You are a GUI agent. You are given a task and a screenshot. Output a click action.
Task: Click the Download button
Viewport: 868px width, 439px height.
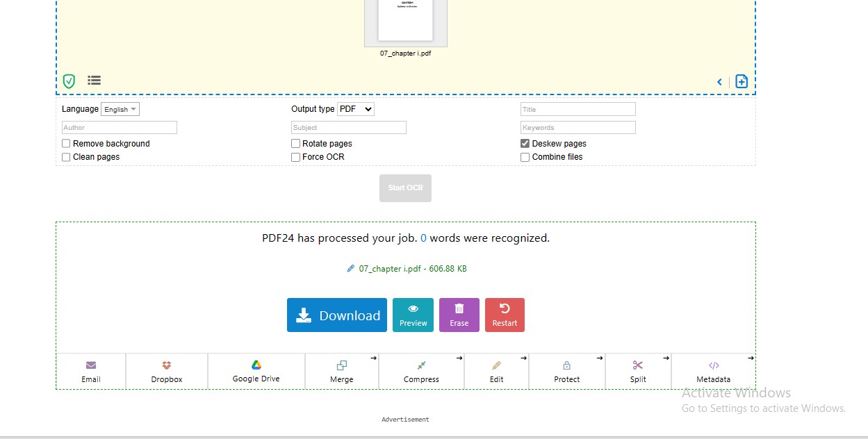337,315
